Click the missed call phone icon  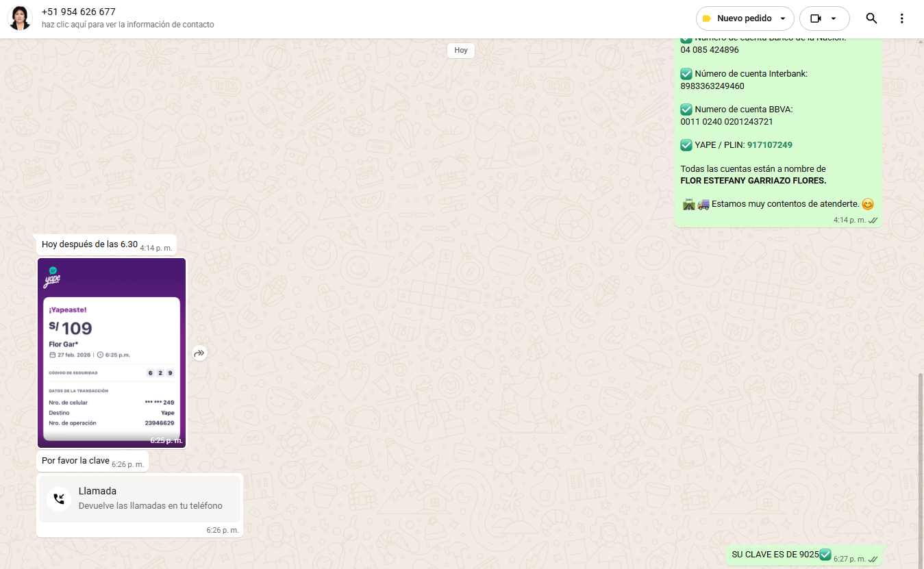(x=59, y=498)
